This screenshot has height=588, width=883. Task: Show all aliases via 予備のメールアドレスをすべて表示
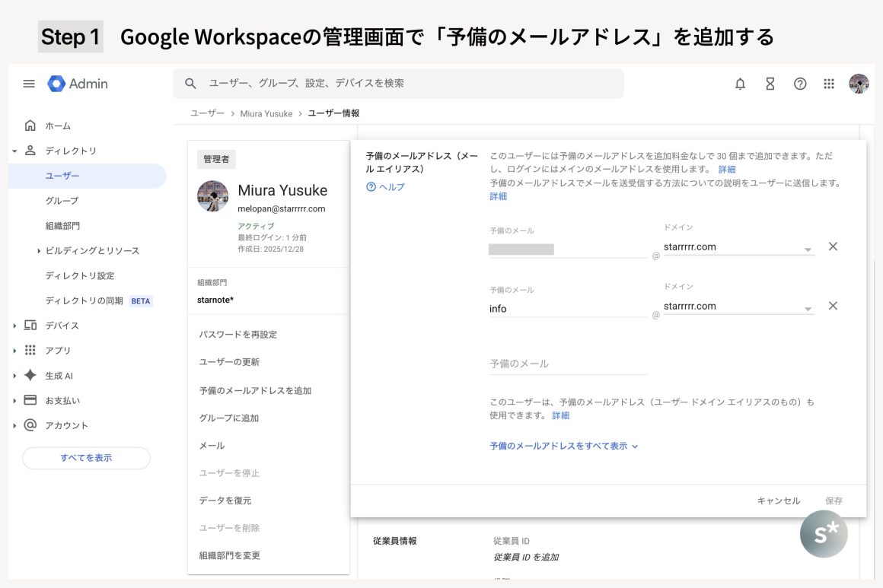563,447
